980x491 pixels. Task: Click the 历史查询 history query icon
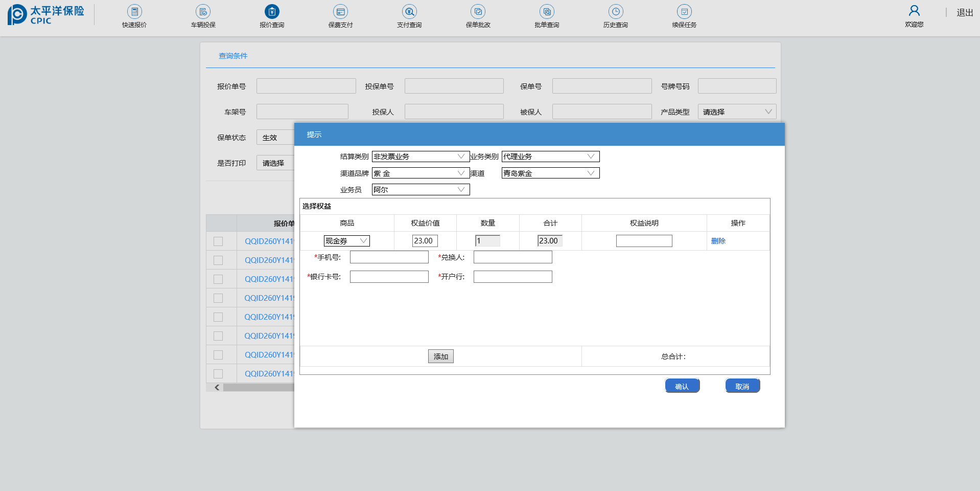(x=615, y=12)
